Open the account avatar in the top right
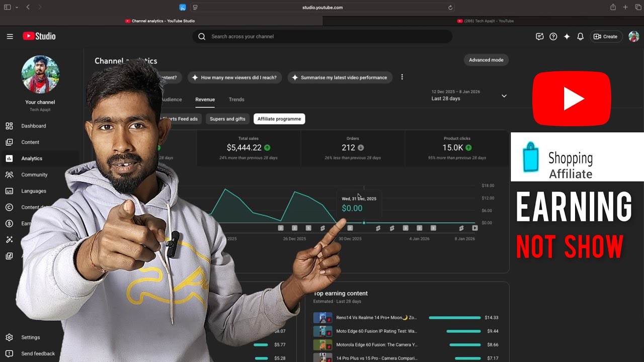Image resolution: width=644 pixels, height=362 pixels. [x=634, y=37]
